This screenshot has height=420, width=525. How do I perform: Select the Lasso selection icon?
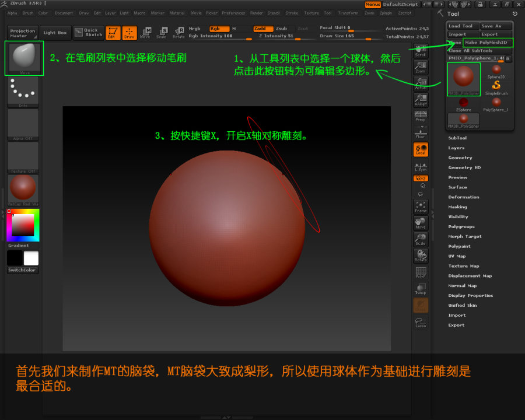421,322
